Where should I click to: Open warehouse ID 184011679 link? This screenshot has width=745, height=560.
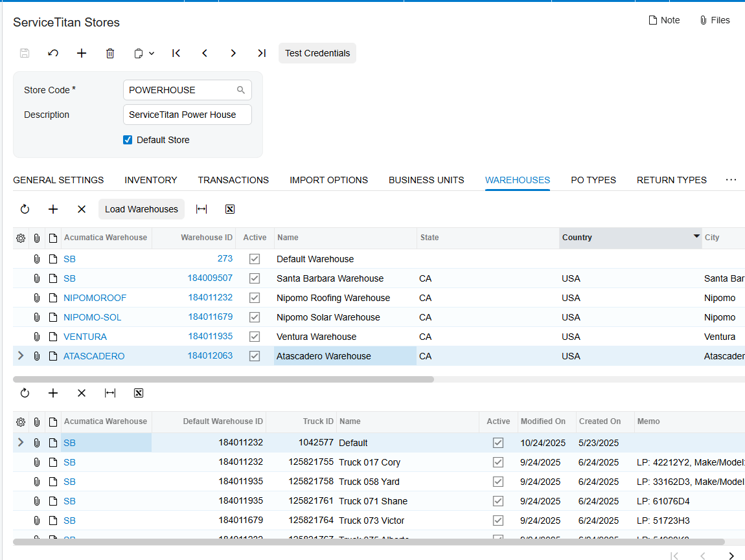click(x=211, y=317)
